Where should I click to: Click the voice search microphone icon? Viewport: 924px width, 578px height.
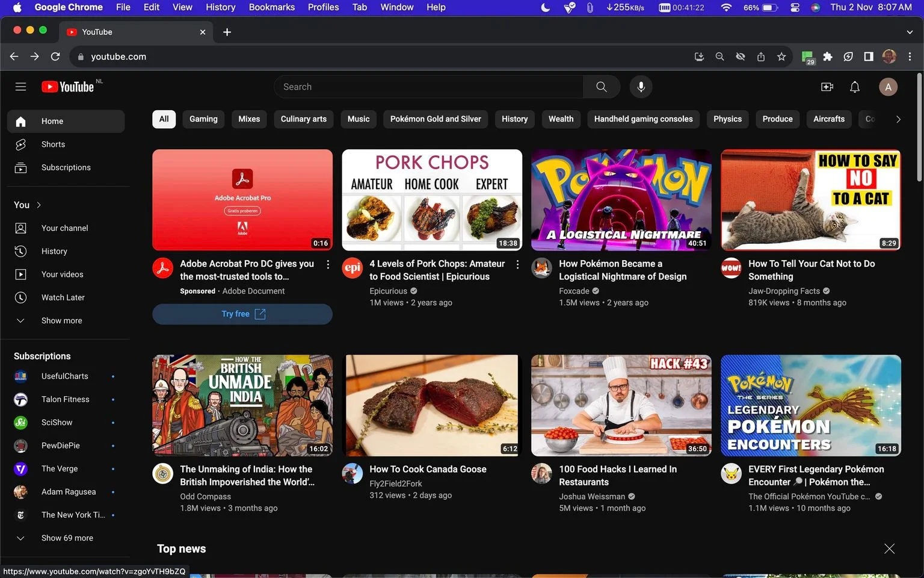point(641,87)
